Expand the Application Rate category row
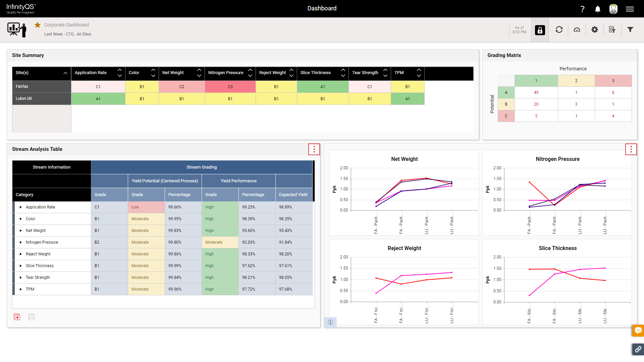644x362 pixels. pos(21,207)
